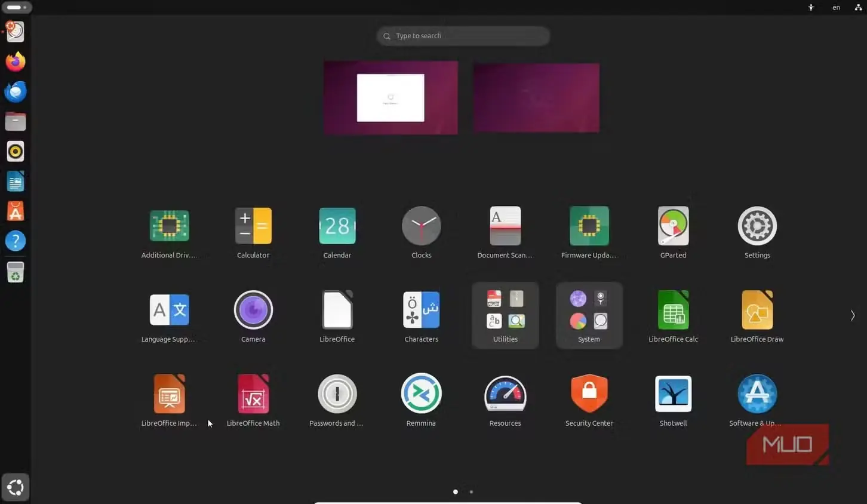The height and width of the screenshot is (504, 867).
Task: Launch the Clocks app
Action: (422, 226)
